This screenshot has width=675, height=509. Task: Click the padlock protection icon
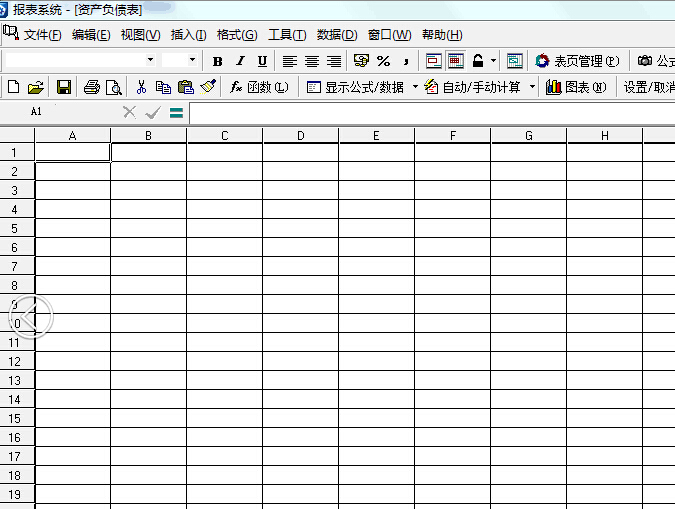[478, 61]
